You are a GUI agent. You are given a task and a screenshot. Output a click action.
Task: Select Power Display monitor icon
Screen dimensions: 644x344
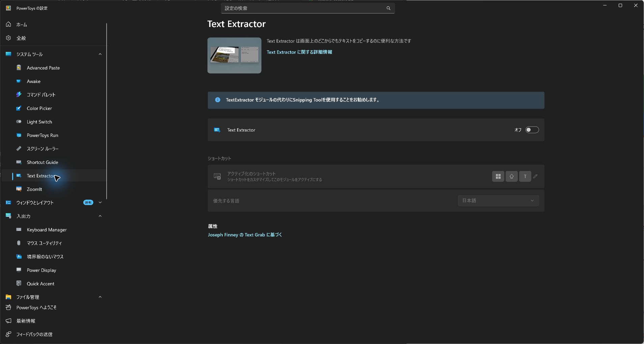[x=19, y=270]
